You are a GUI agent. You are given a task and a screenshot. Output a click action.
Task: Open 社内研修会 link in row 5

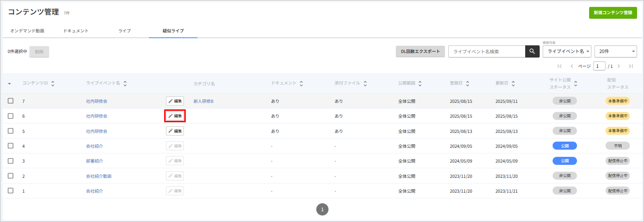tap(97, 131)
